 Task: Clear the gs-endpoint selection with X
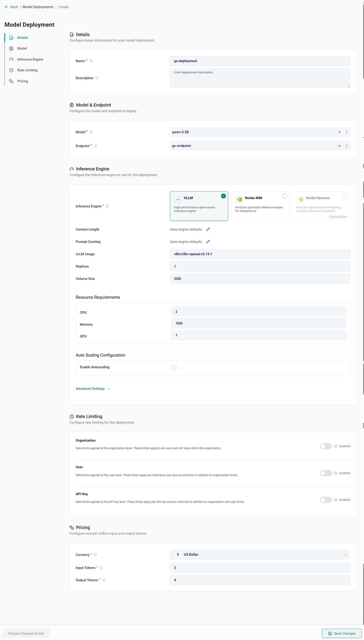[x=339, y=146]
